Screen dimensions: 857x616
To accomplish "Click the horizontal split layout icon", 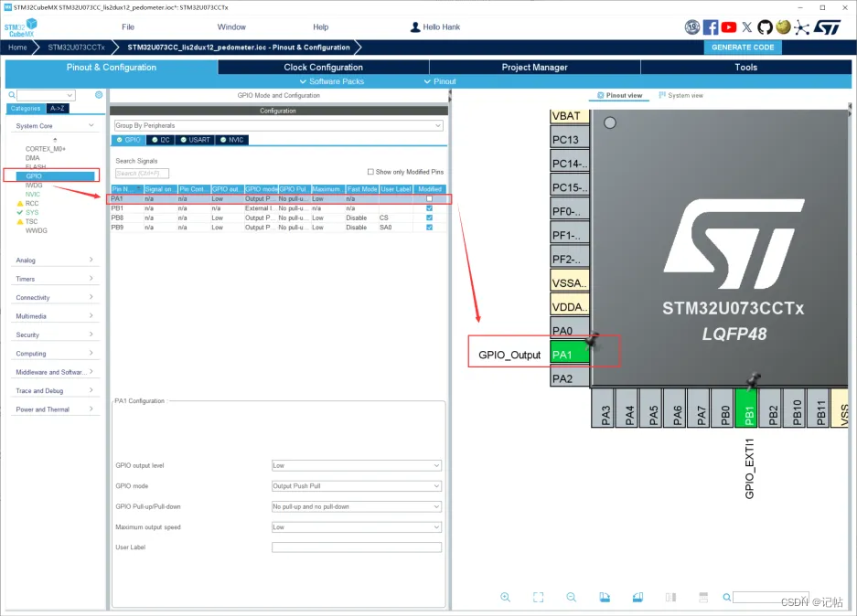I will [703, 598].
